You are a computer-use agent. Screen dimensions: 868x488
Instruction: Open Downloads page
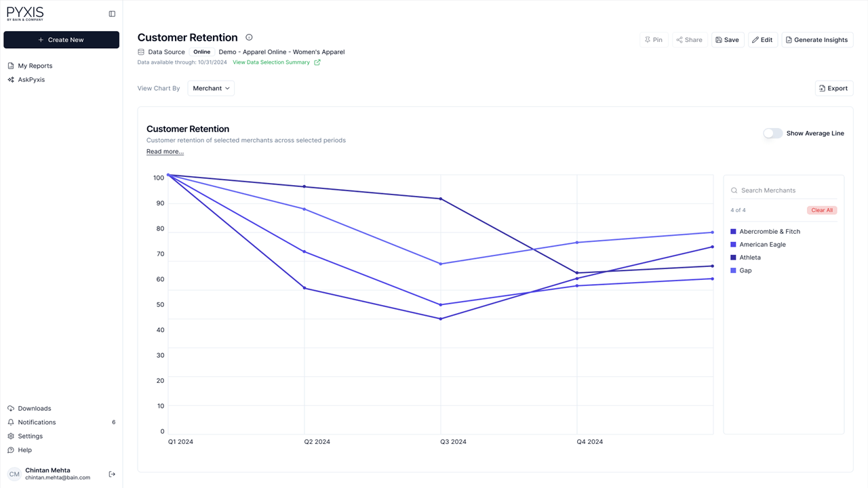coord(34,409)
